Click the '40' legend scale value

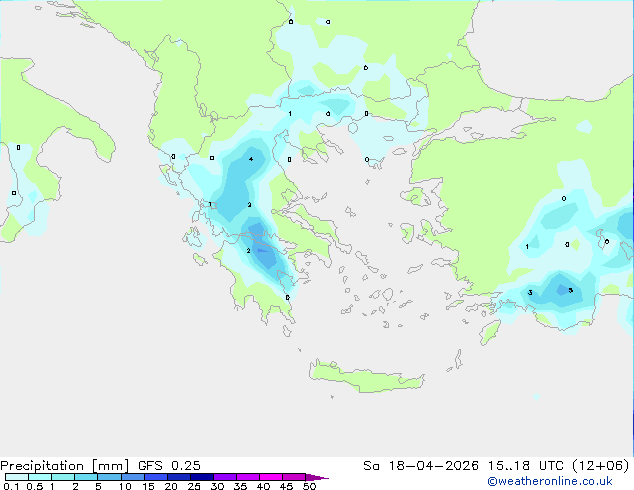click(264, 486)
